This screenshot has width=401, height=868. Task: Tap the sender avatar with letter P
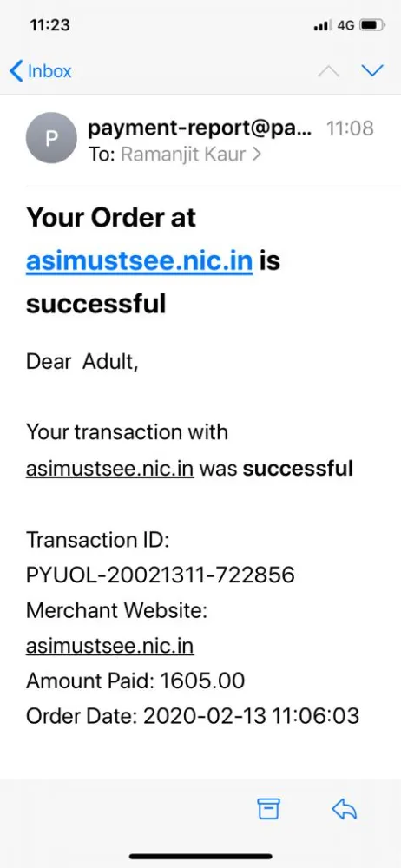pyautogui.click(x=51, y=138)
